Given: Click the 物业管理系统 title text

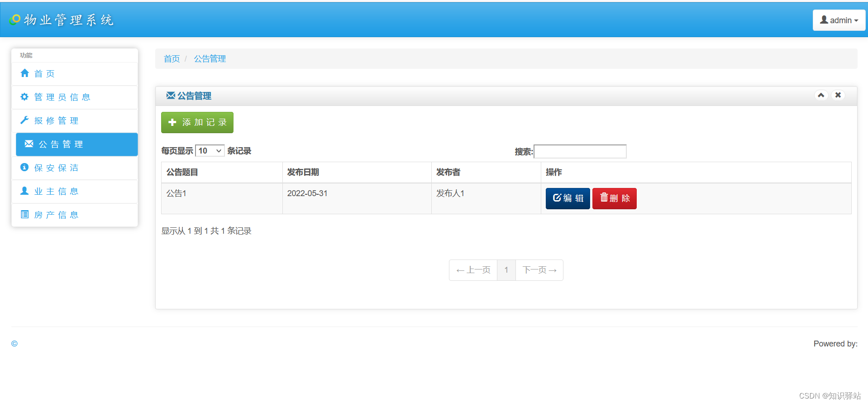Looking at the screenshot, I should pyautogui.click(x=69, y=20).
